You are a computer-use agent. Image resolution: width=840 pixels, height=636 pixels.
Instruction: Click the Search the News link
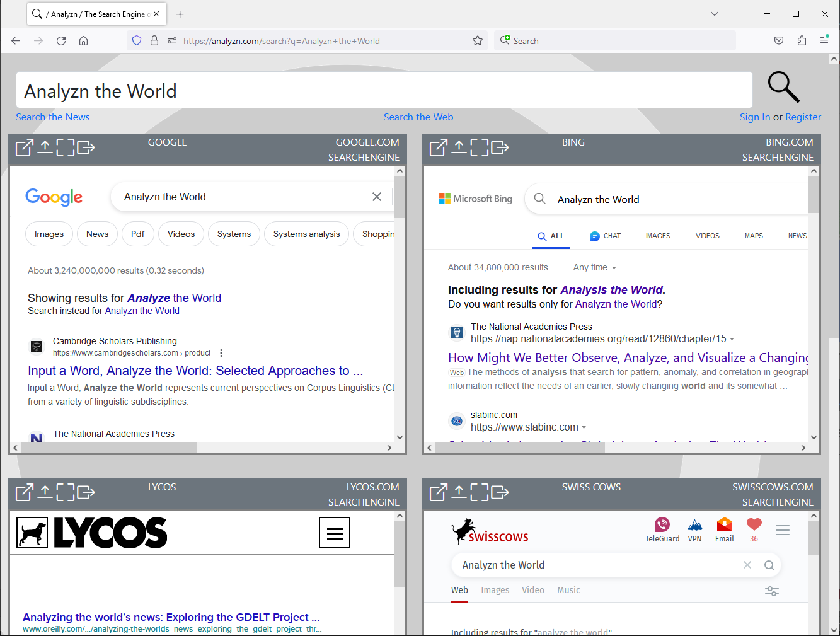point(53,117)
